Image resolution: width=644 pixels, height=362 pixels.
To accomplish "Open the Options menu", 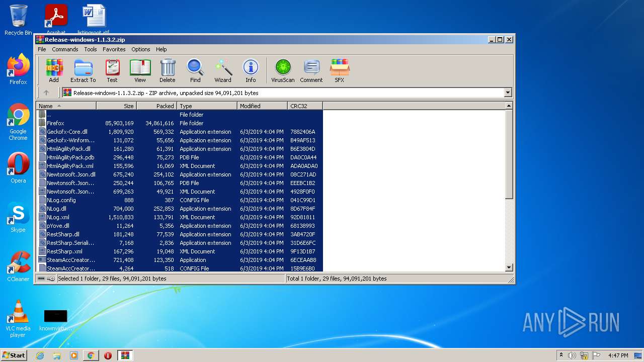I will pos(140,49).
